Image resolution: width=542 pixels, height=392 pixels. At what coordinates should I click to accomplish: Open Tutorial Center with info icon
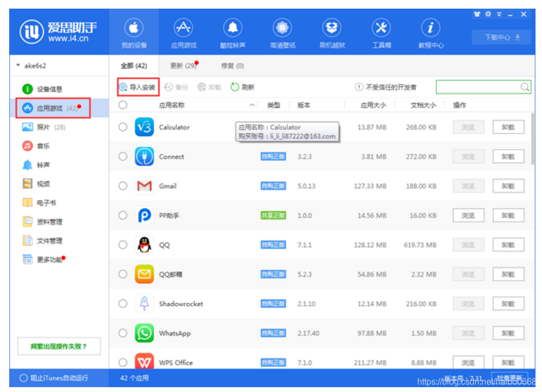click(x=431, y=32)
